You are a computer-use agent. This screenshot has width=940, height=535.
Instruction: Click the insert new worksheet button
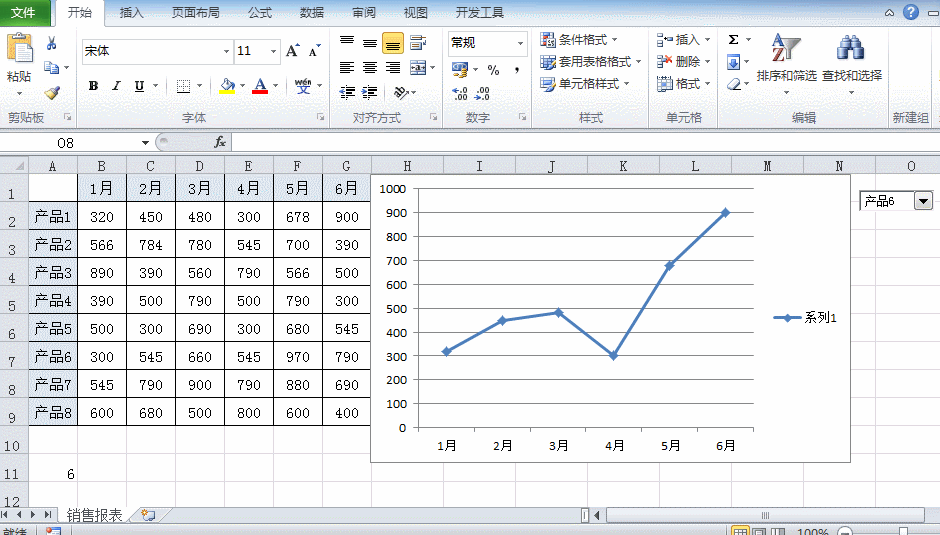tap(148, 515)
